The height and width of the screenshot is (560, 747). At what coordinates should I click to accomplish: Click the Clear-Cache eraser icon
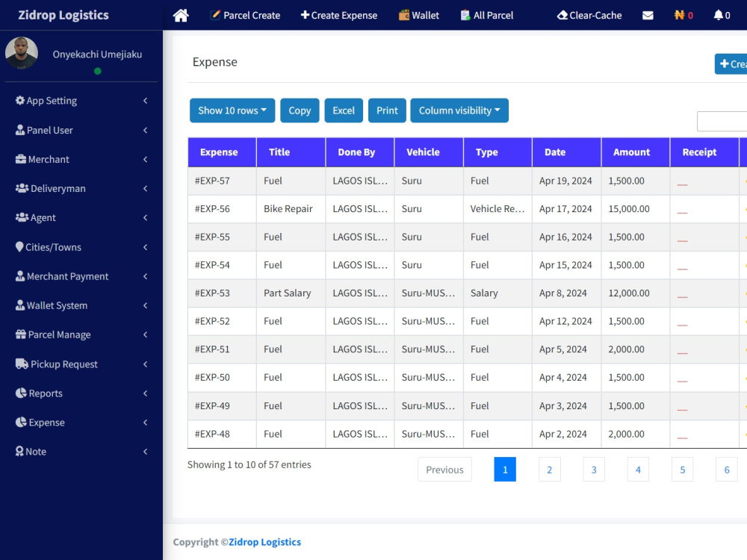tap(562, 15)
